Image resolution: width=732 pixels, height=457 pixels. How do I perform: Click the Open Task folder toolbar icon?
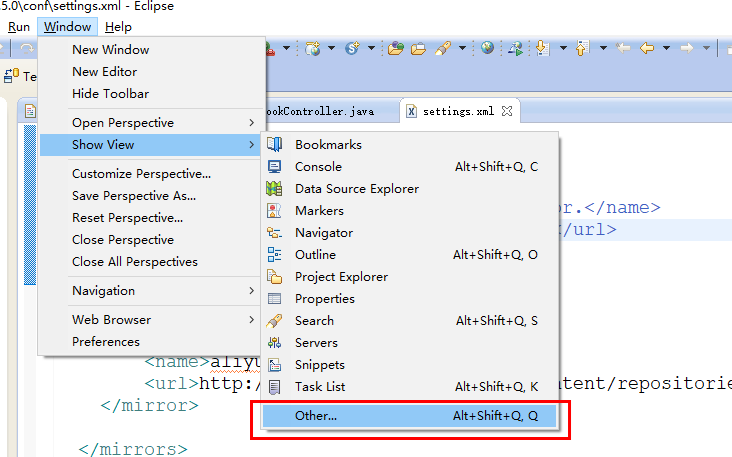[418, 48]
